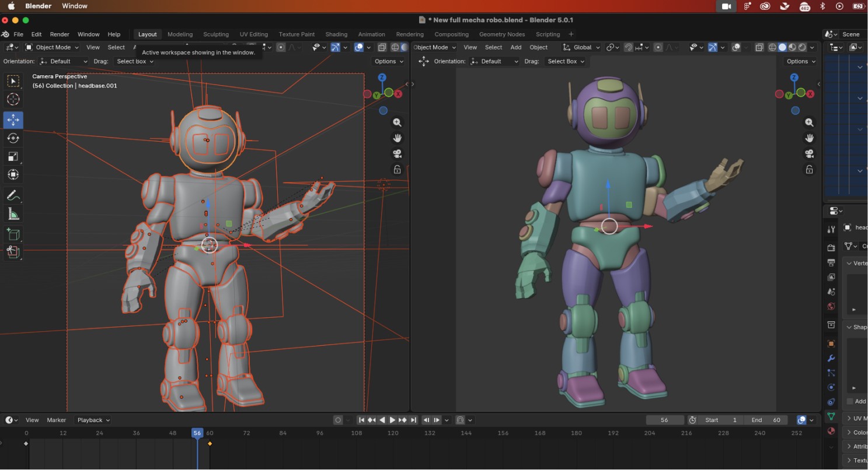Screen dimensions: 868x470
Task: Toggle gizmo visibility in right viewport header
Action: click(712, 47)
